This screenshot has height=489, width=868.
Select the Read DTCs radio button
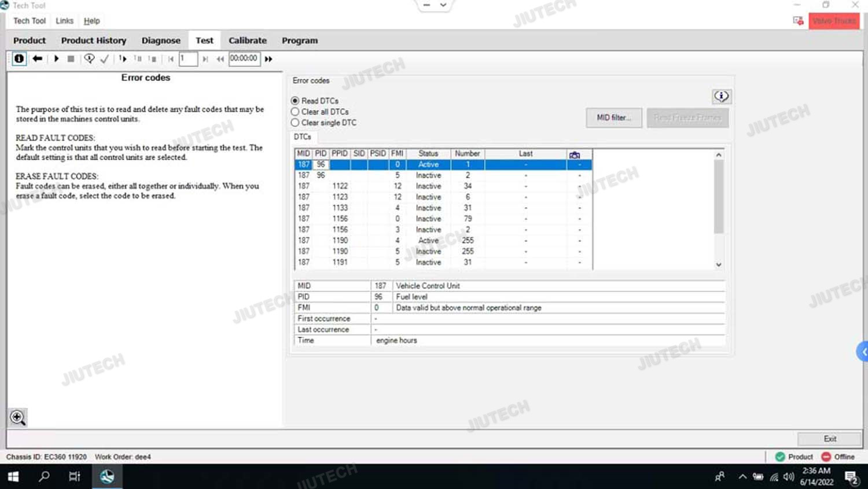pyautogui.click(x=295, y=101)
